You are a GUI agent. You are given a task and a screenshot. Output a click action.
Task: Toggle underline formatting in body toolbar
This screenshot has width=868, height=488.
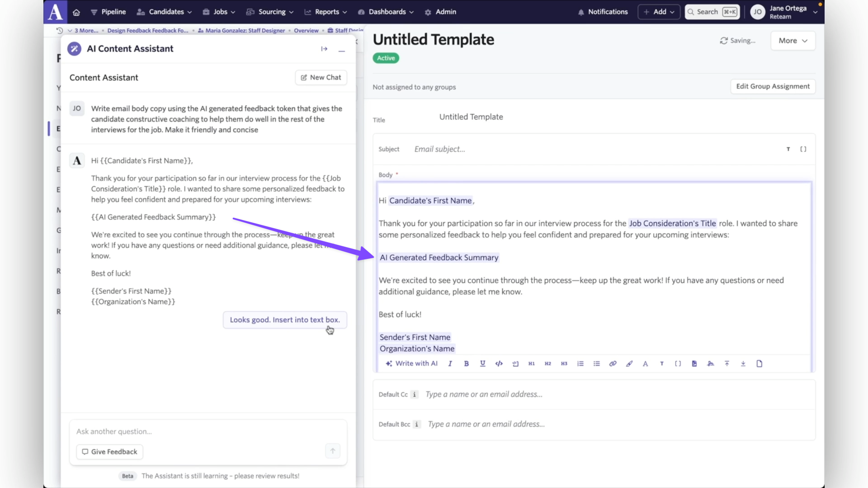[x=483, y=363]
